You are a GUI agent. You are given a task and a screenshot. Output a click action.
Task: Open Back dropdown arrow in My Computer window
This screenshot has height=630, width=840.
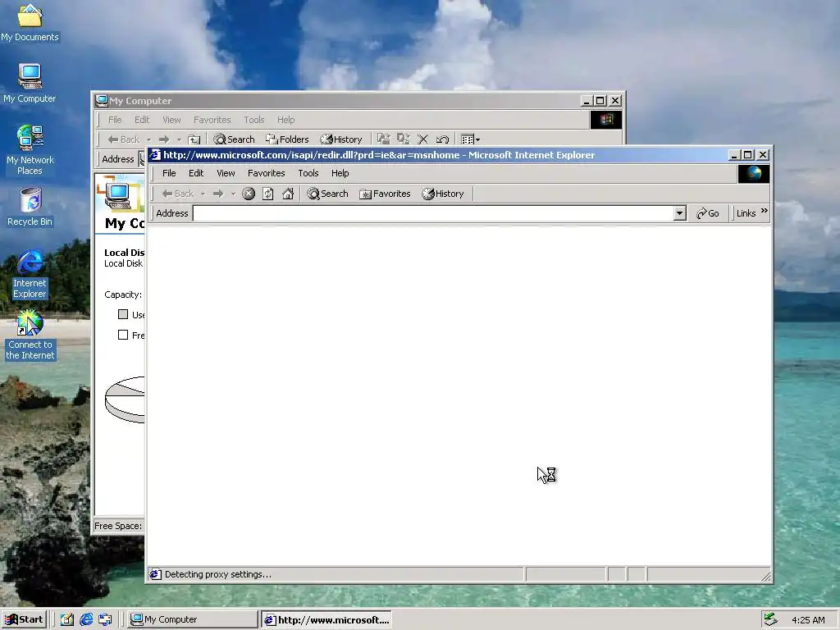point(148,139)
